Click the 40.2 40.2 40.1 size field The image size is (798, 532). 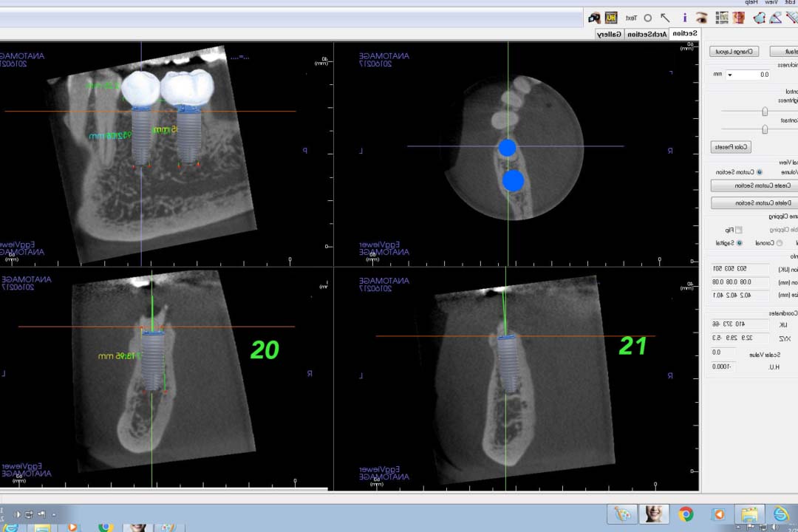(740, 296)
